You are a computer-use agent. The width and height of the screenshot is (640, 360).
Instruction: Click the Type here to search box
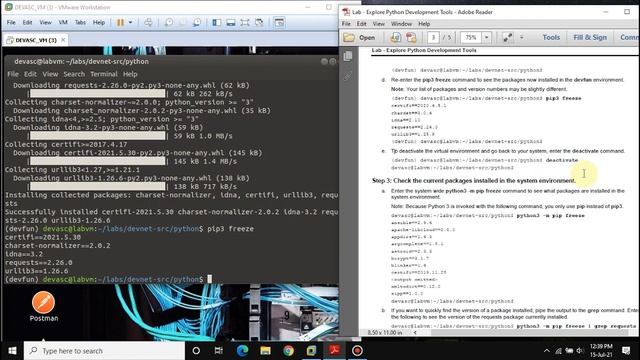(104, 351)
